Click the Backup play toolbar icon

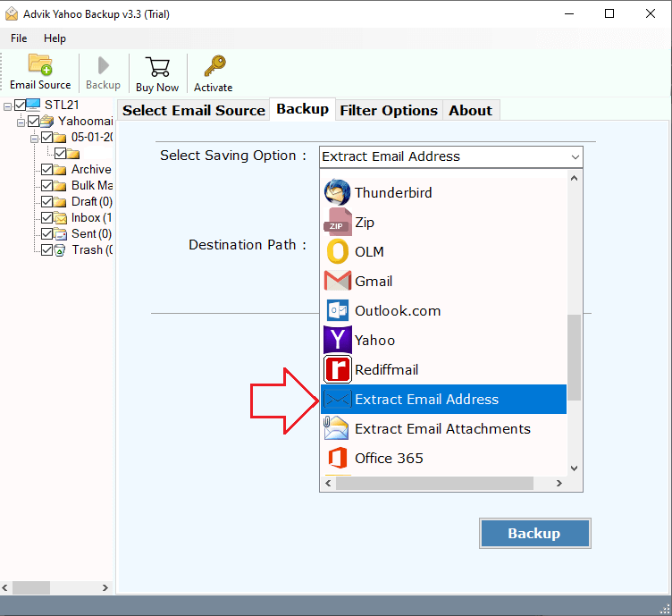(104, 65)
